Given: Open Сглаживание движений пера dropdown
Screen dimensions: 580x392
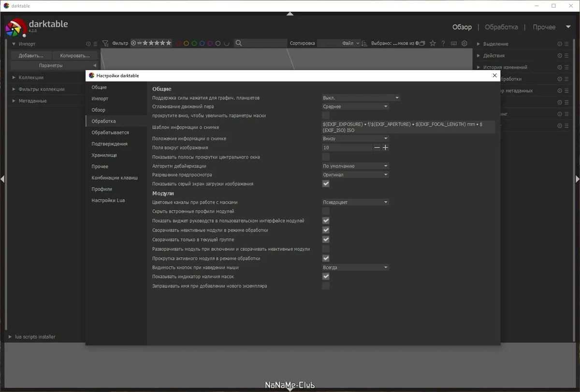Looking at the screenshot, I should pos(355,106).
